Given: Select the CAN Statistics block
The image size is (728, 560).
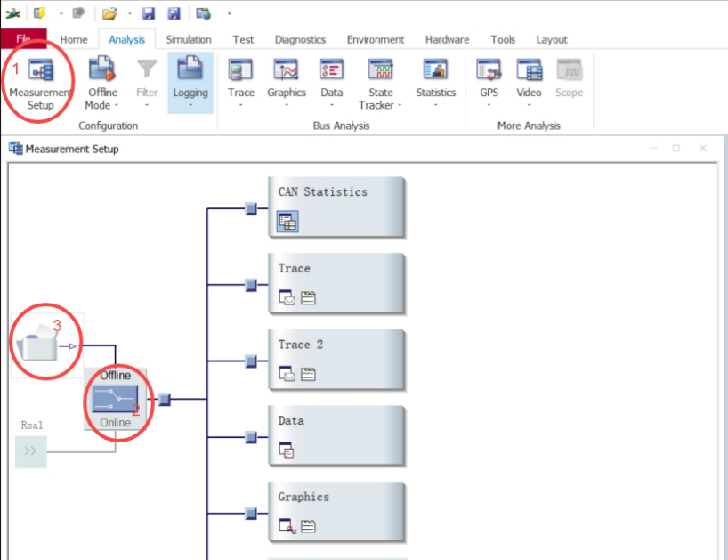Looking at the screenshot, I should coord(336,207).
